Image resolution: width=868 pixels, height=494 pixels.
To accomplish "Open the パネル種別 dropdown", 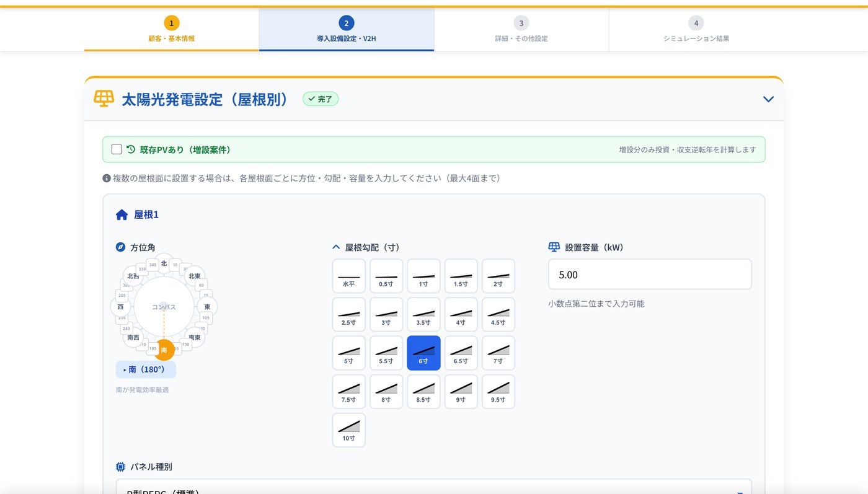I will (x=433, y=488).
